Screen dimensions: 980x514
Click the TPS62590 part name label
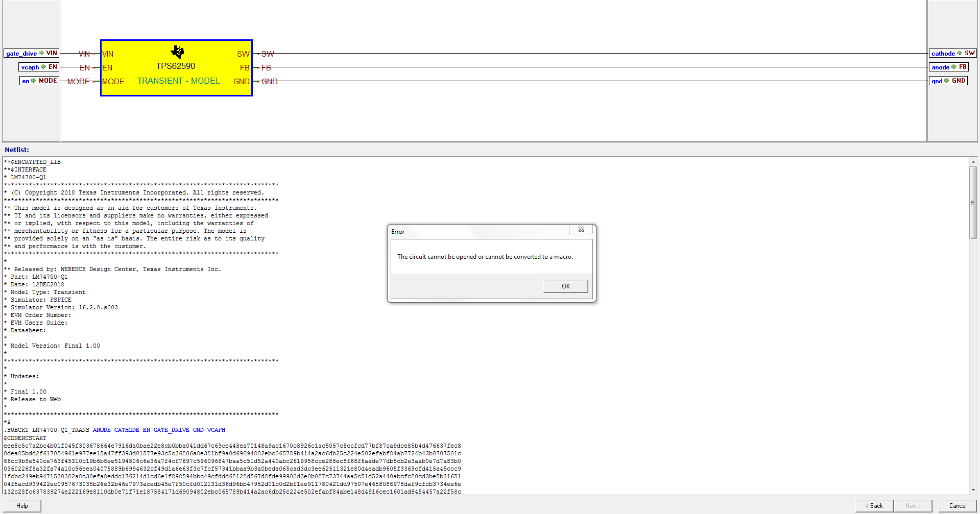176,66
